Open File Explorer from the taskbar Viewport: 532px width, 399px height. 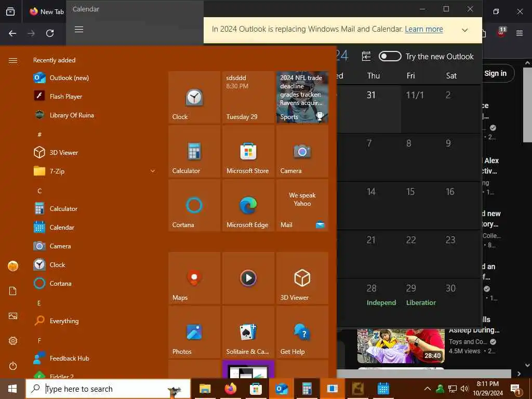(x=205, y=389)
